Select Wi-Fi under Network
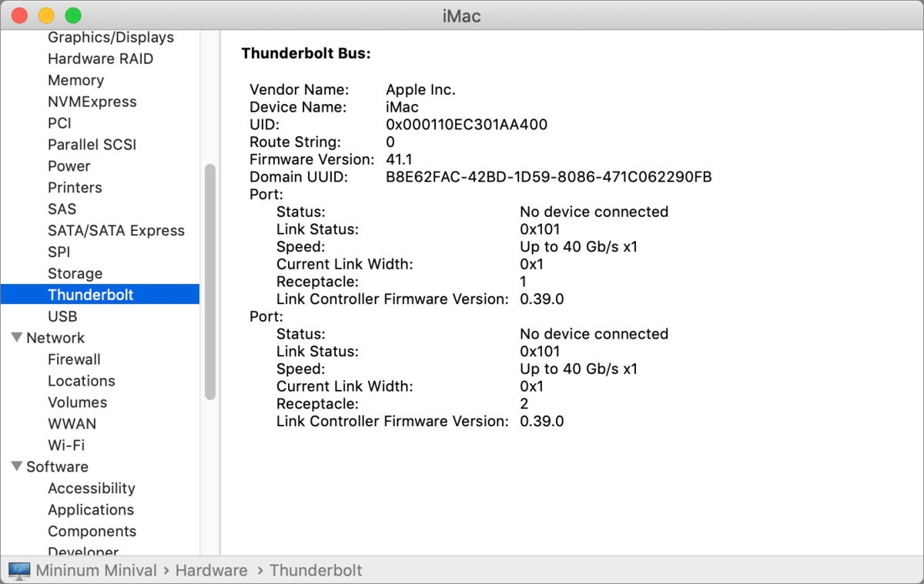Image resolution: width=924 pixels, height=584 pixels. pos(66,446)
